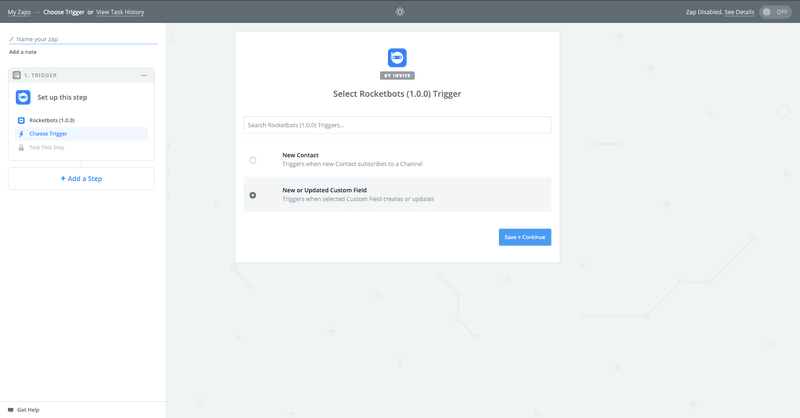Toggle the zap ON/OFF switch

point(775,12)
